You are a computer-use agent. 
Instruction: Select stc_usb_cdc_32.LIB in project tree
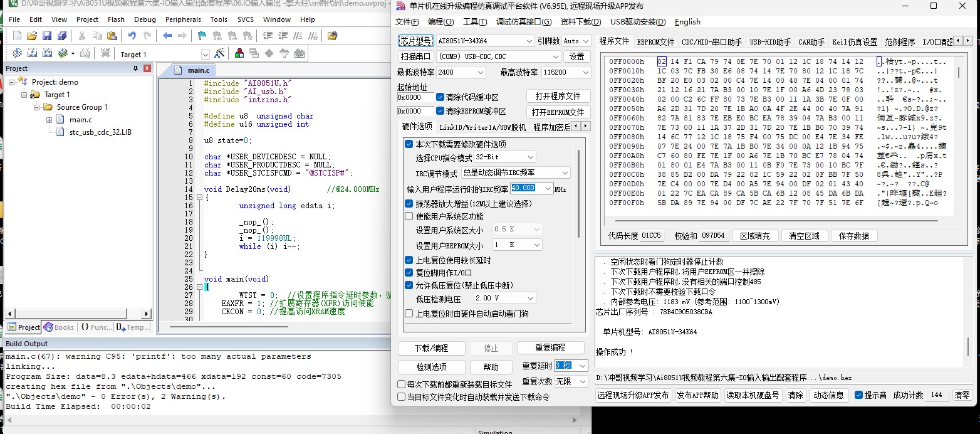tap(100, 132)
